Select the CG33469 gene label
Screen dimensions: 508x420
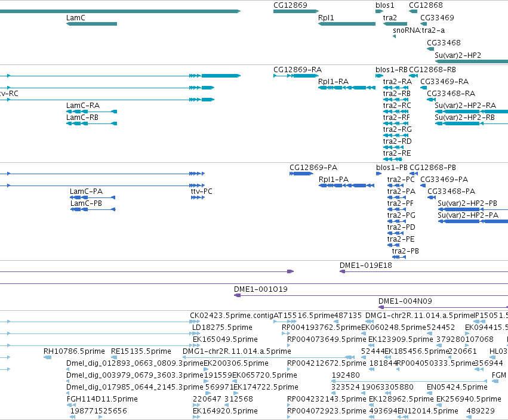pos(437,17)
